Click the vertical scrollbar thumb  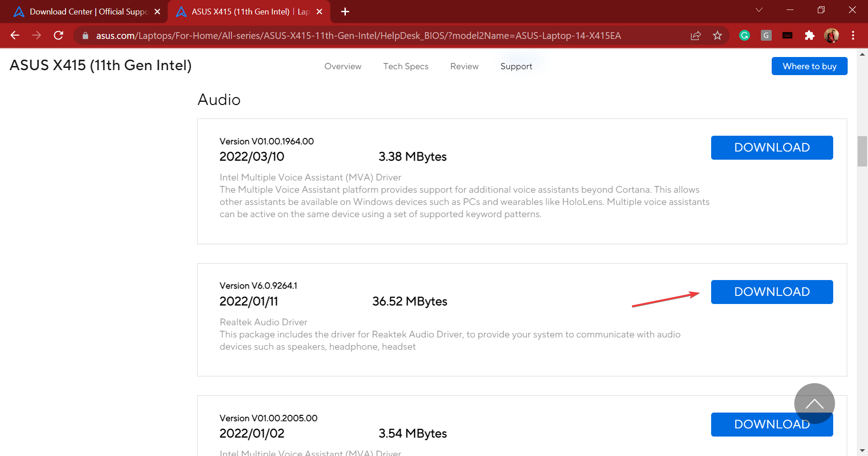pos(862,151)
